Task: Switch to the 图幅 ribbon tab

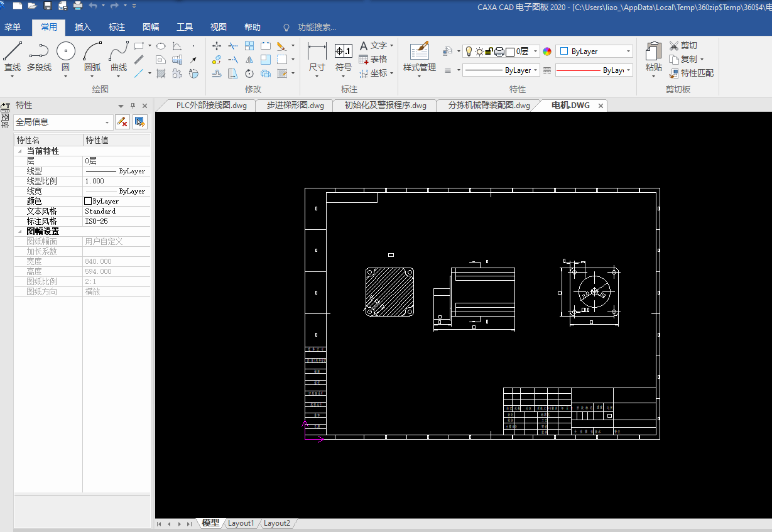Action: pyautogui.click(x=151, y=27)
